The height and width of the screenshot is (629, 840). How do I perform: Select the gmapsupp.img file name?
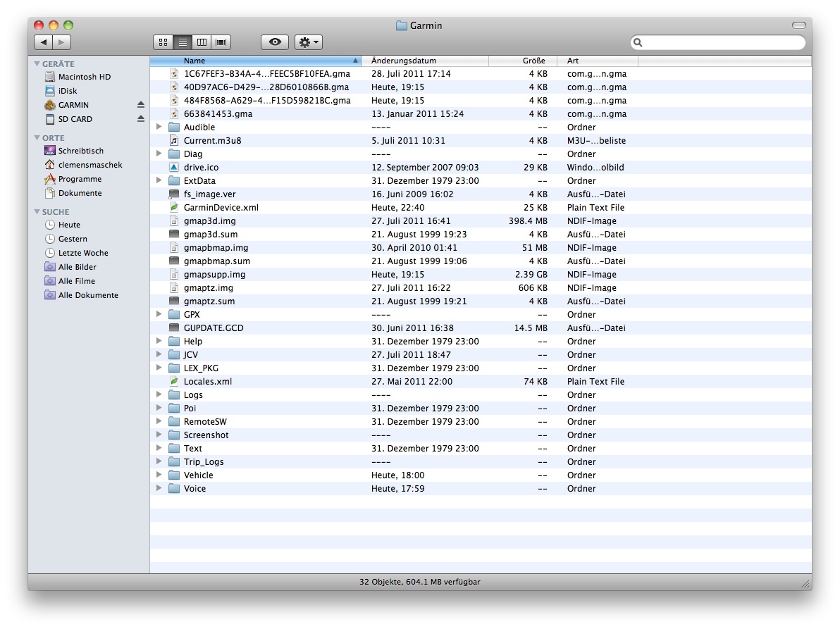(x=214, y=275)
